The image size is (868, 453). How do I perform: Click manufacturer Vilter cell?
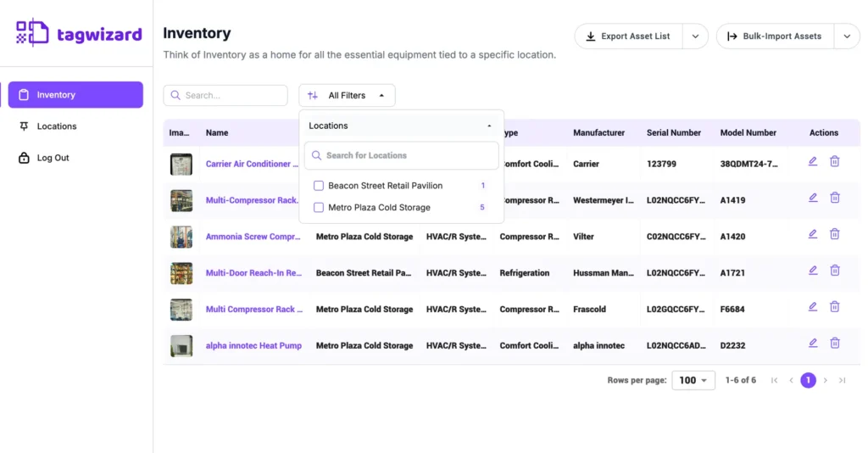pos(583,237)
